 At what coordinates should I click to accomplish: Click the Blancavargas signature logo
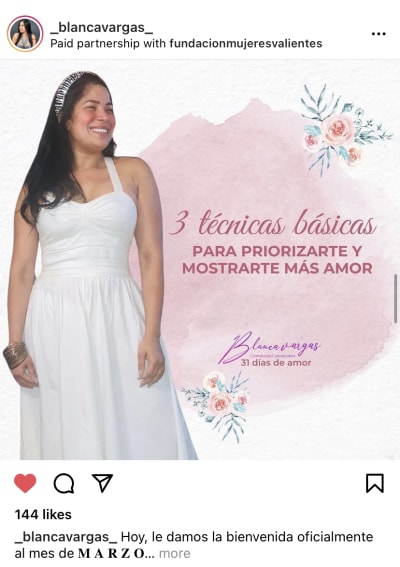(x=269, y=346)
